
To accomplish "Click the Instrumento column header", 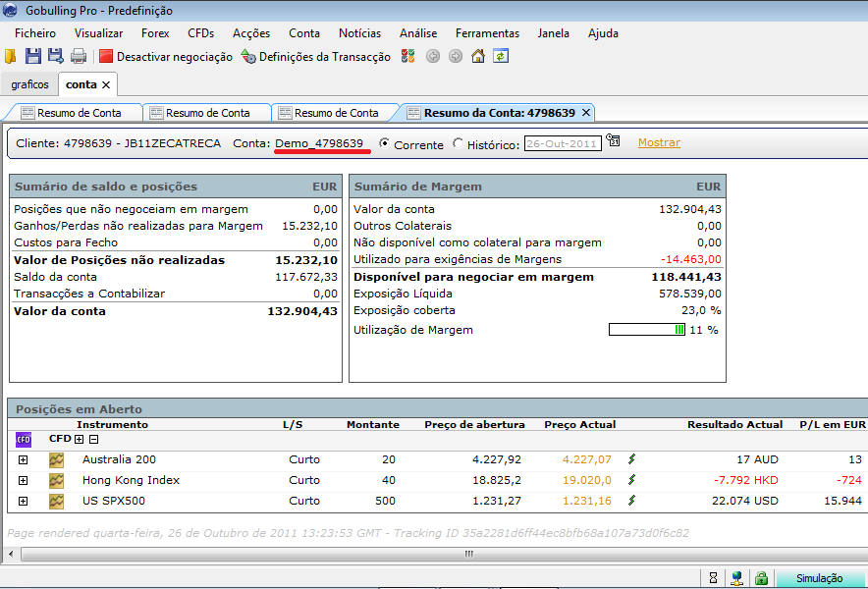I will (112, 425).
